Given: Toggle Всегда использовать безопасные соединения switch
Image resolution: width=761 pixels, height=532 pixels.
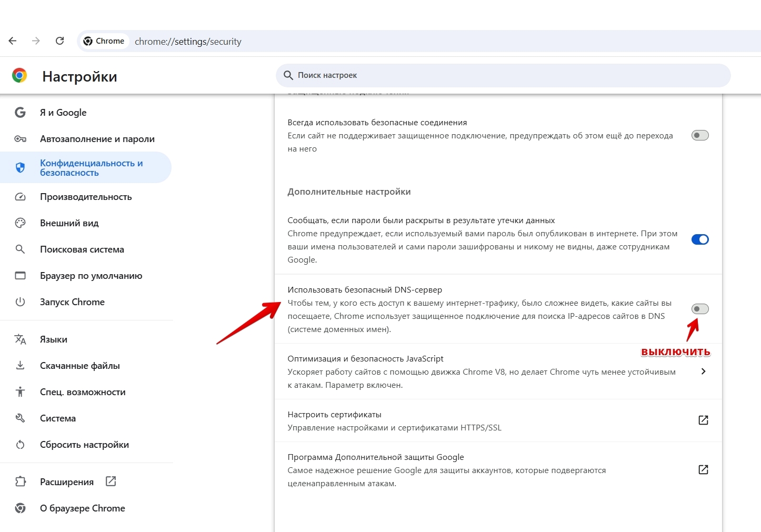Looking at the screenshot, I should [x=700, y=135].
